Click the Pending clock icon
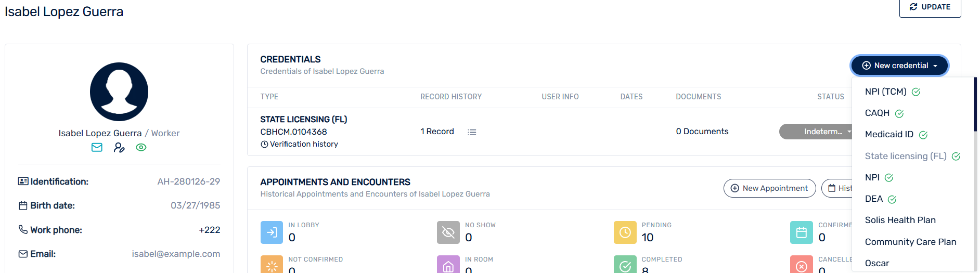Image resolution: width=980 pixels, height=273 pixels. [625, 232]
